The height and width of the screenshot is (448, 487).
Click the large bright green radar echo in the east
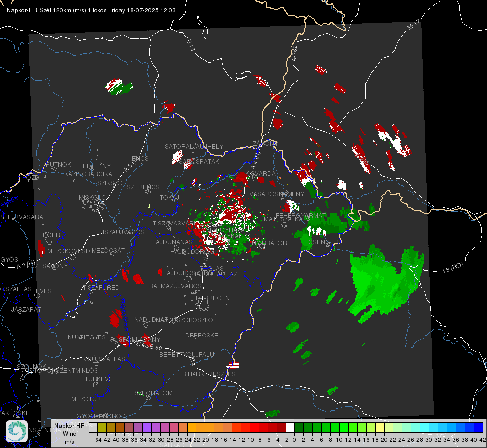click(384, 283)
